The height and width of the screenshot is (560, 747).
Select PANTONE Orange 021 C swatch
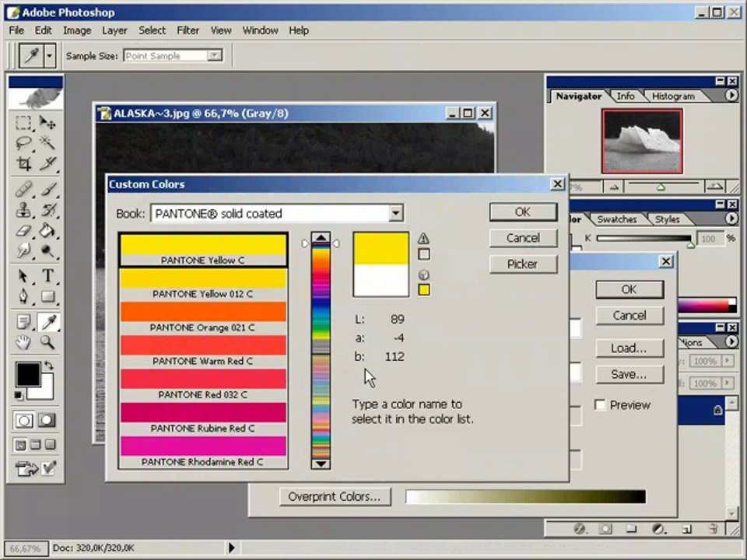click(203, 317)
